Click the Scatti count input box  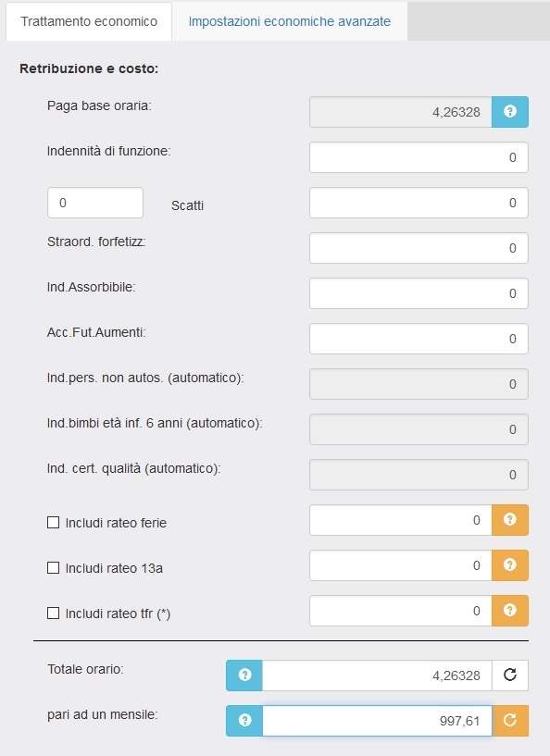coord(95,203)
